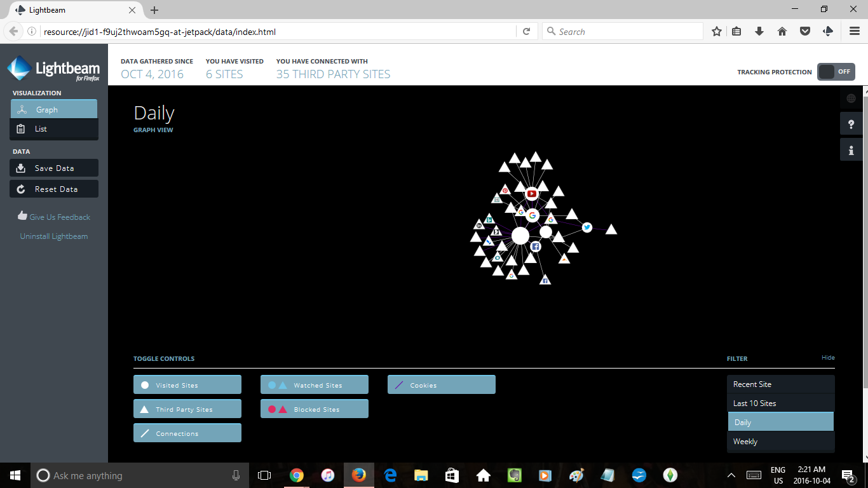The image size is (868, 488).
Task: Open the Windows Start menu
Action: 15,475
